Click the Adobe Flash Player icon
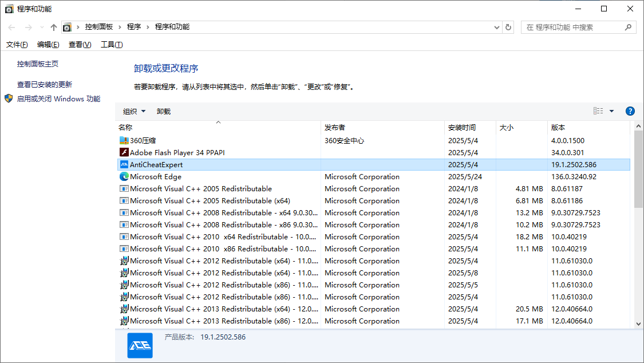The image size is (644, 363). [x=124, y=152]
